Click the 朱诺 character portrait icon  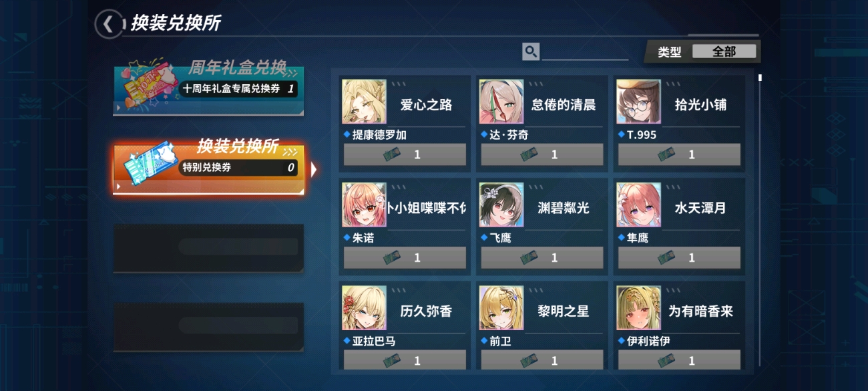coord(364,205)
